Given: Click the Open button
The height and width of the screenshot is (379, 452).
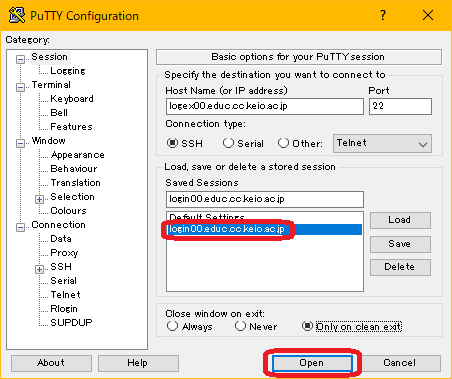Looking at the screenshot, I should click(312, 363).
